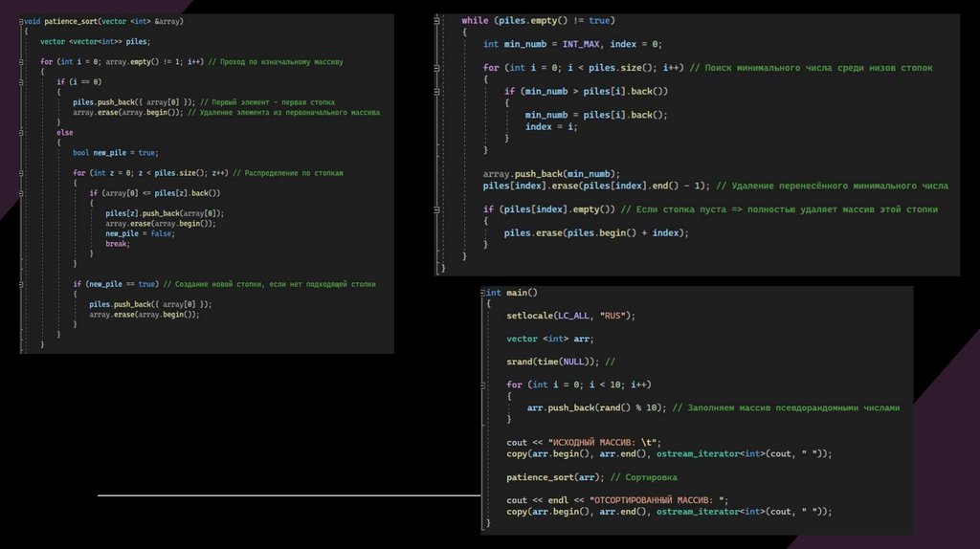
Task: Collapse the 'if (i == 0)' block fold marker
Action: click(21, 82)
